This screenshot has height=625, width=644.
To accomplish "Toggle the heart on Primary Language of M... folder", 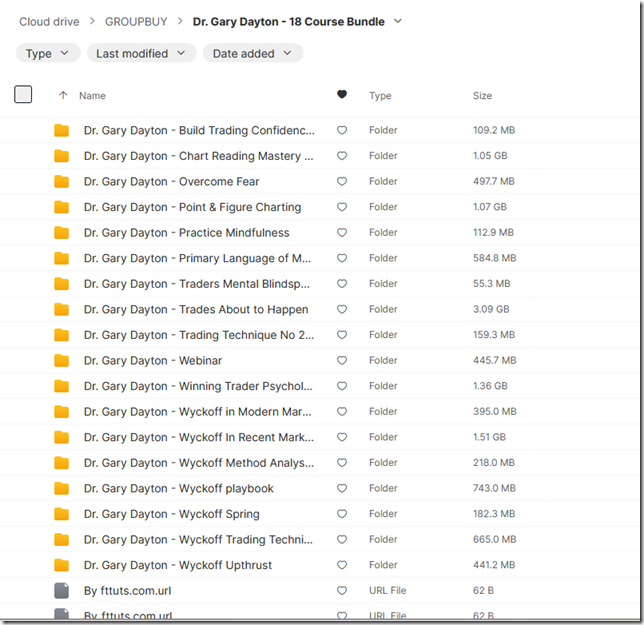I will (342, 258).
